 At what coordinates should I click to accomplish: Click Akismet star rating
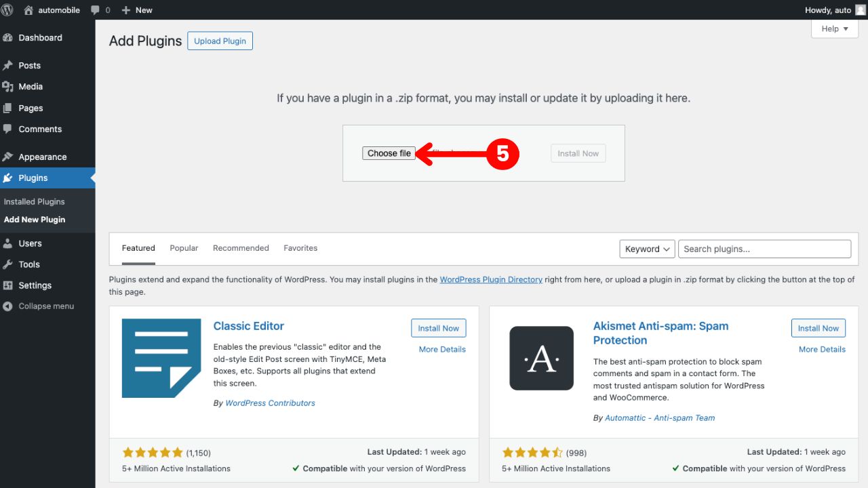point(532,452)
